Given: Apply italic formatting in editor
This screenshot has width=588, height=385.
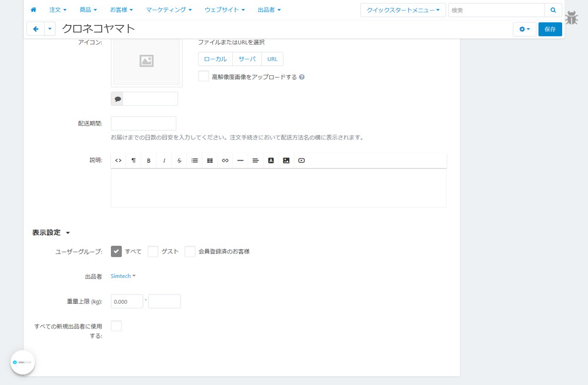Looking at the screenshot, I should click(x=164, y=160).
